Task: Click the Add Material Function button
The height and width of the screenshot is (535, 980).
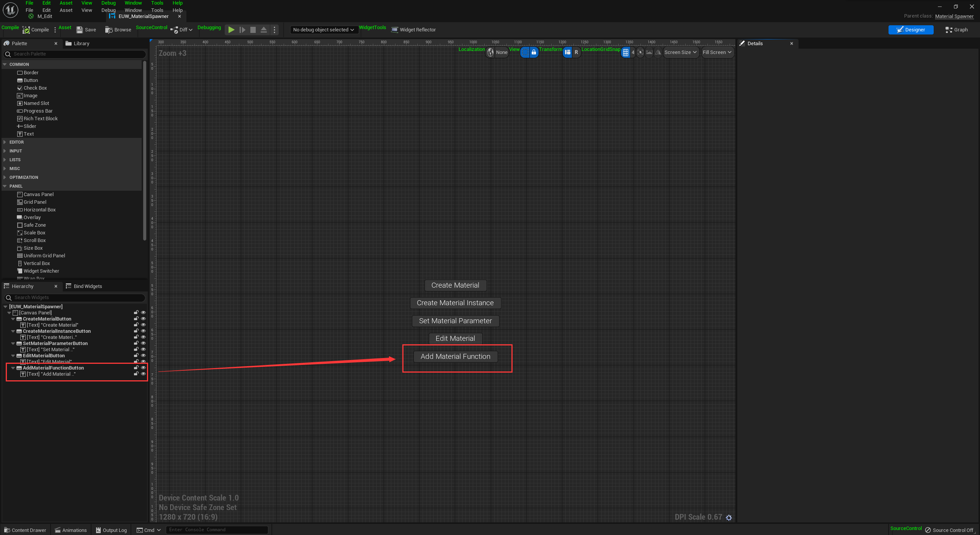Action: (x=455, y=357)
